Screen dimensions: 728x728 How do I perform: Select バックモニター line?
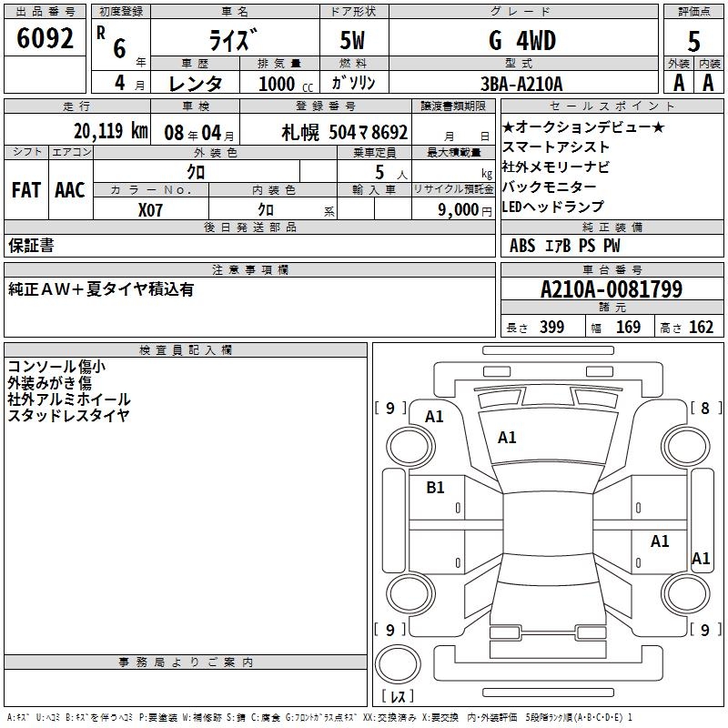tap(550, 187)
